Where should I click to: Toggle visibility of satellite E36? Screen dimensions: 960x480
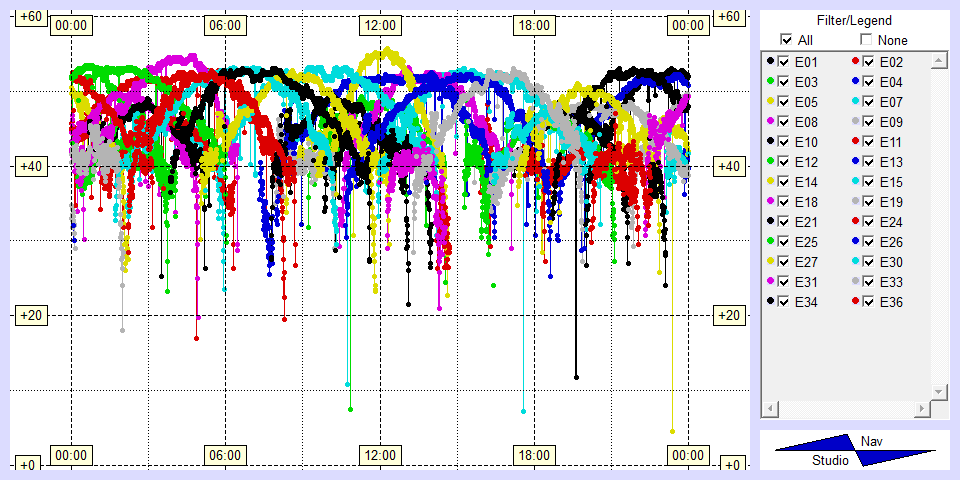tap(869, 302)
